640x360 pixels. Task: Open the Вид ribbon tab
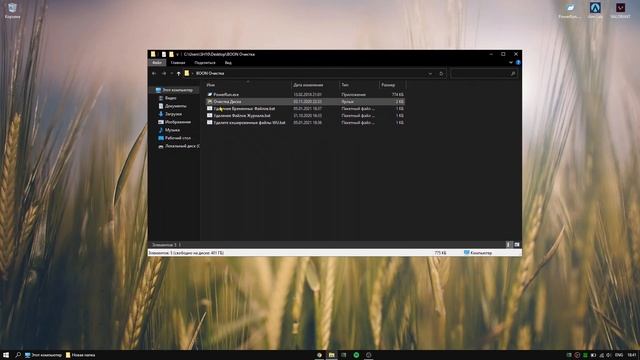click(228, 63)
